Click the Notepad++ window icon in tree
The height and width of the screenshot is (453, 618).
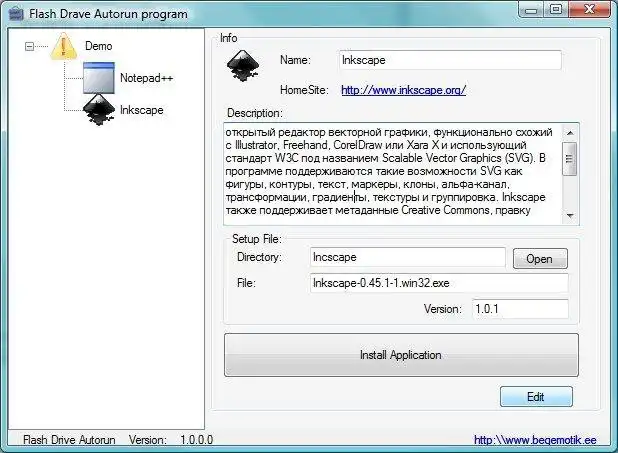(99, 78)
